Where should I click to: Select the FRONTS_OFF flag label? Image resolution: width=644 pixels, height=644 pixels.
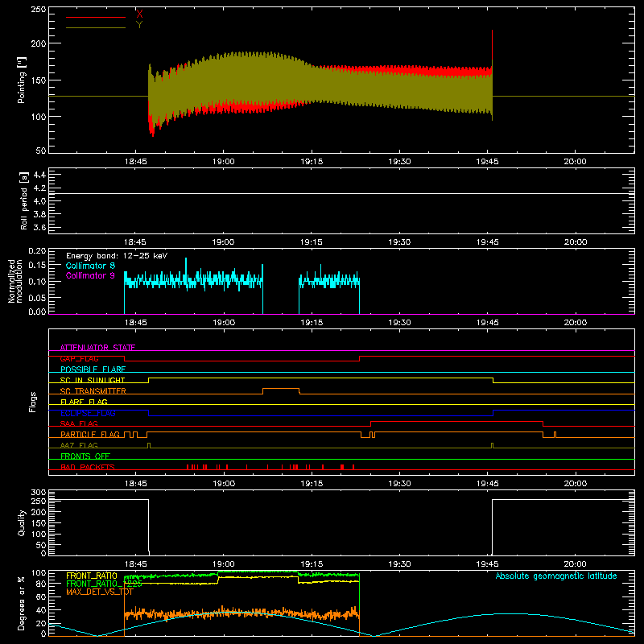pos(85,456)
